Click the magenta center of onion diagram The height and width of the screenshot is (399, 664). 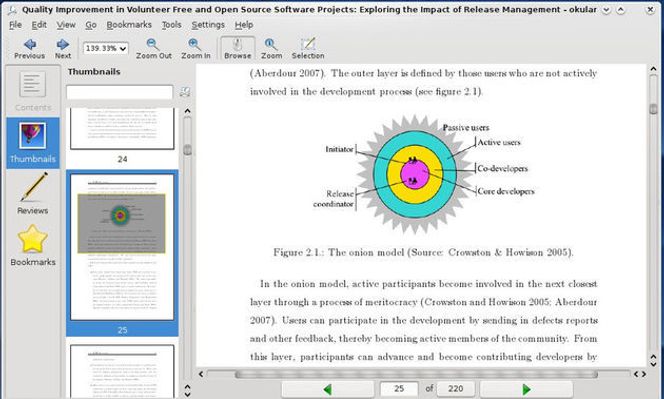coord(415,174)
